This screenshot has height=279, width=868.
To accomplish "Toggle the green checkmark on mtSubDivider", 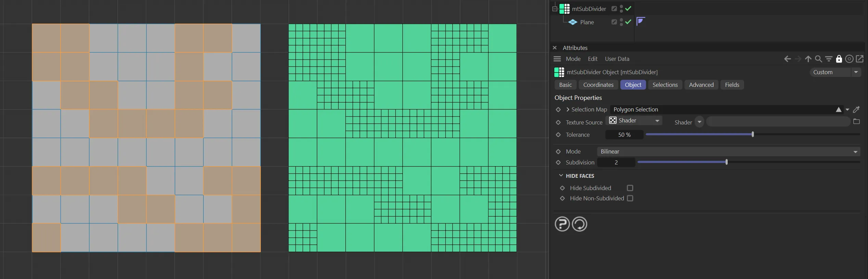I will click(628, 9).
